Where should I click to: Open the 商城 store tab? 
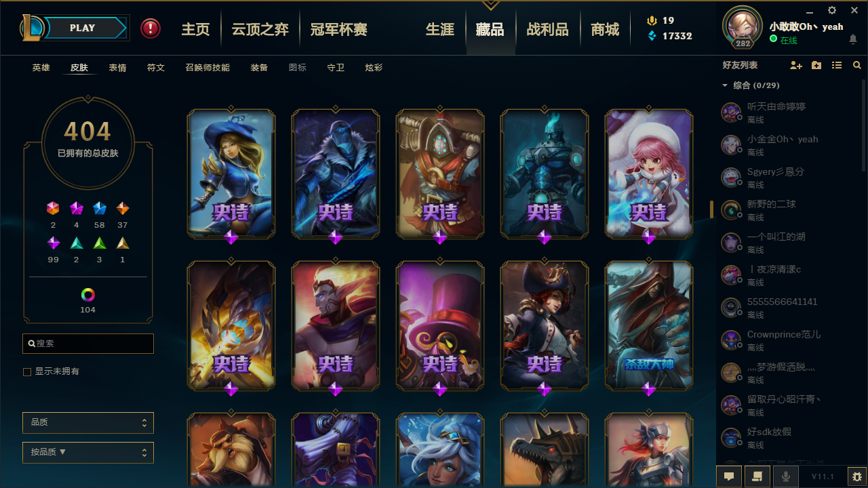tap(605, 29)
